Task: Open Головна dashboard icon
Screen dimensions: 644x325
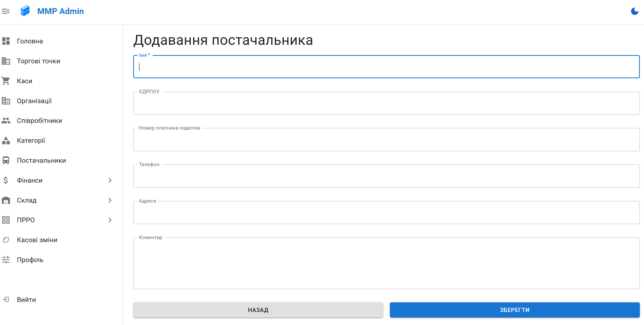Action: tap(6, 41)
